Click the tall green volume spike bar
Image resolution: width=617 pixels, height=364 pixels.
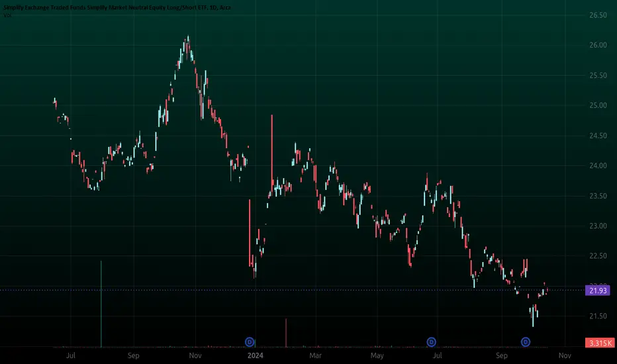click(x=101, y=304)
